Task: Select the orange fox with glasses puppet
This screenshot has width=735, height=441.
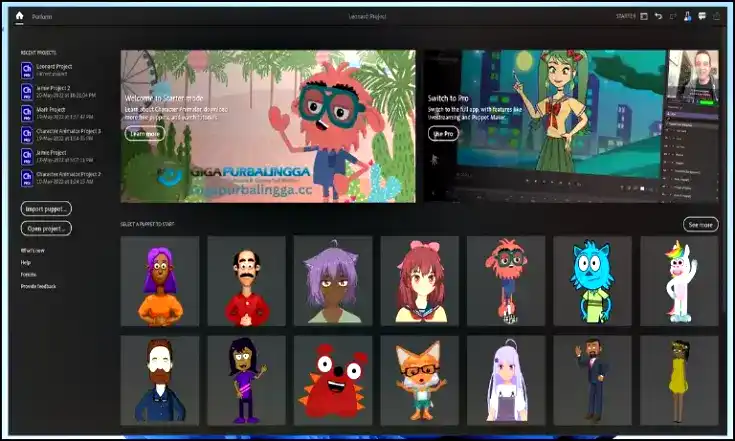Action: click(x=420, y=381)
